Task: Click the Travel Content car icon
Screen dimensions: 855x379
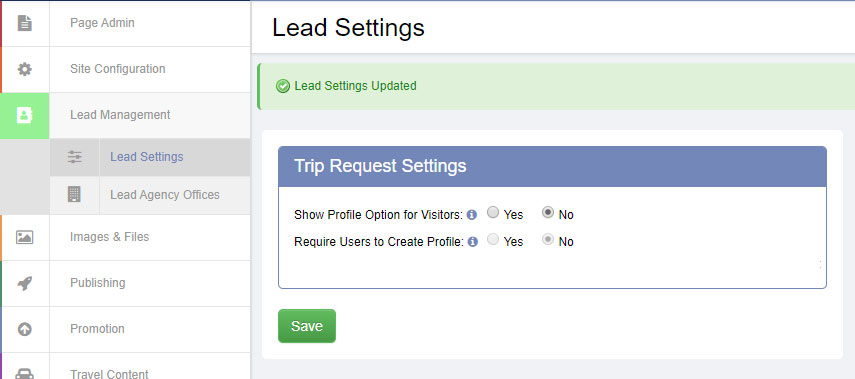Action: click(25, 374)
